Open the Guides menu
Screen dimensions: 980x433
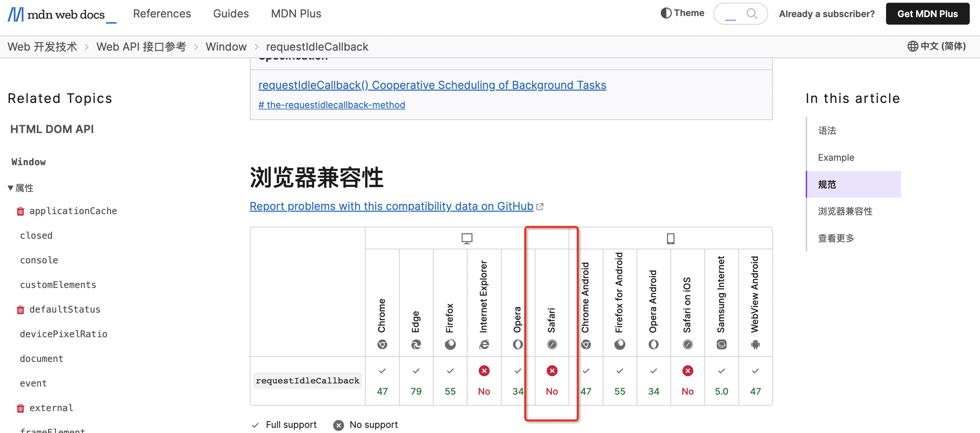(231, 13)
